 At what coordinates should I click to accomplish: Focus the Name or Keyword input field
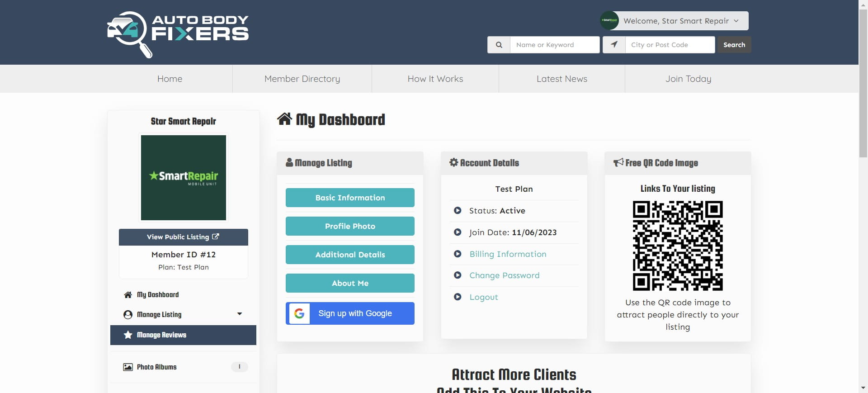(x=555, y=45)
